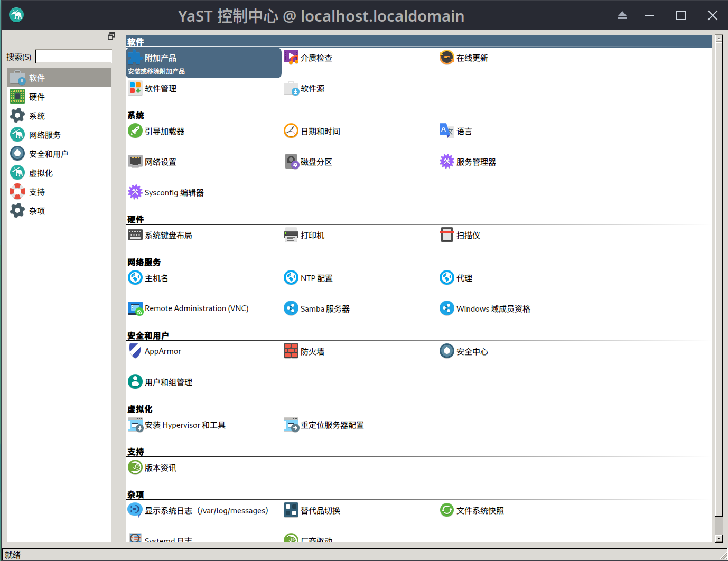
Task: Open 安装 Hypervisor 和工具 icon
Action: pyautogui.click(x=135, y=424)
